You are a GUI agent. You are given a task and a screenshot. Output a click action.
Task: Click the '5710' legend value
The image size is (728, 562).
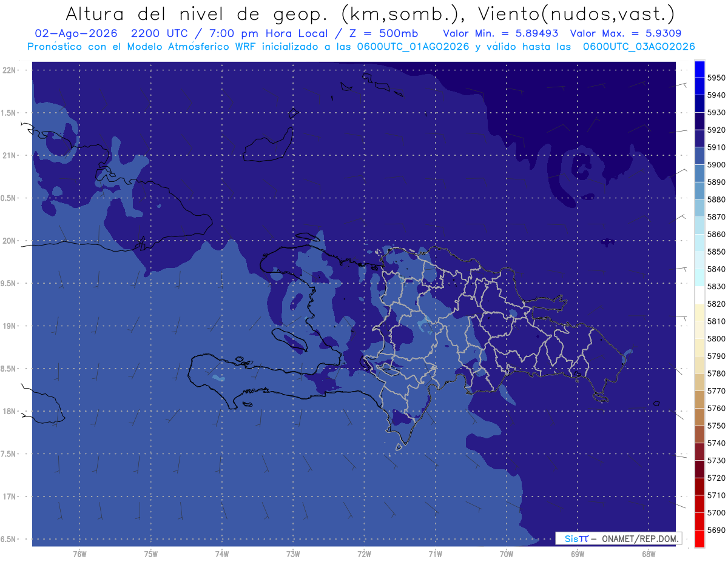click(x=716, y=495)
